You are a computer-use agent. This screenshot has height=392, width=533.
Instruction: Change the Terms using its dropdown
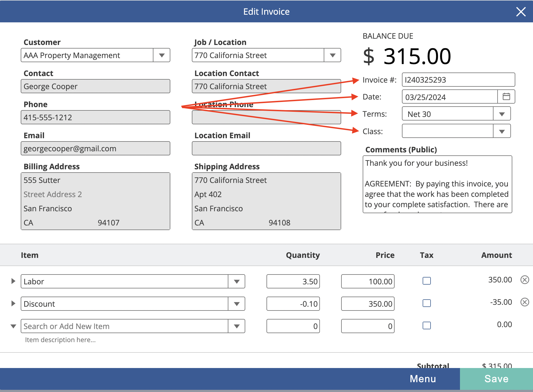[502, 114]
